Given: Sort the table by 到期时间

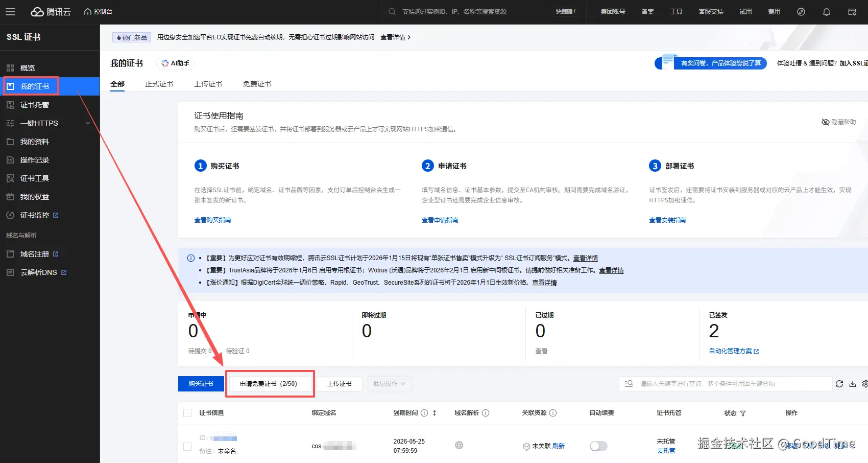Looking at the screenshot, I should point(435,413).
